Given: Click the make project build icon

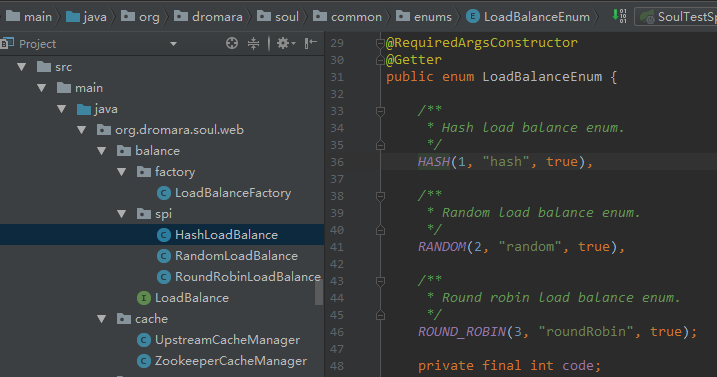Looking at the screenshot, I should coord(620,16).
